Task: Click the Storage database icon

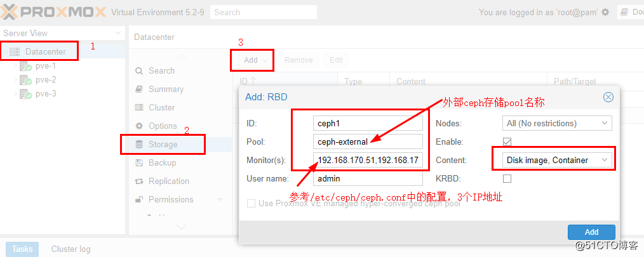Action: 140,144
